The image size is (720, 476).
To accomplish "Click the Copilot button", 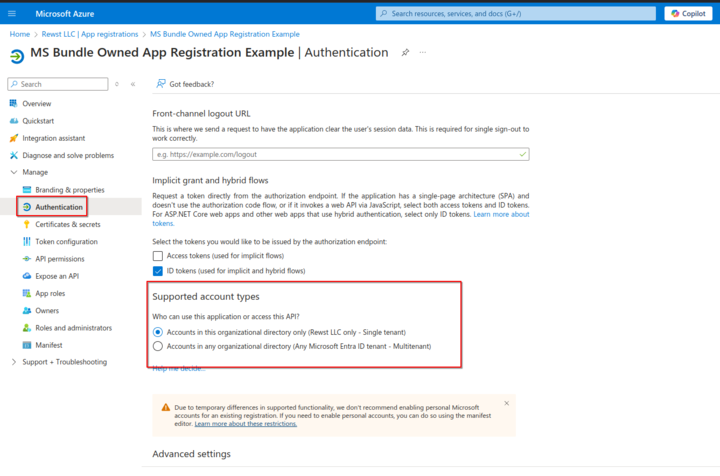I will click(x=688, y=14).
